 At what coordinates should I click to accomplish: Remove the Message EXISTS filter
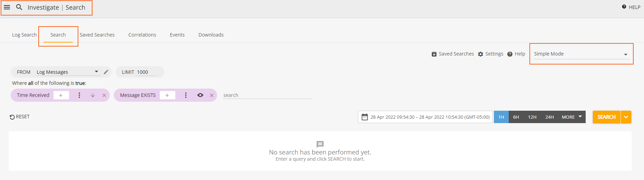[212, 95]
